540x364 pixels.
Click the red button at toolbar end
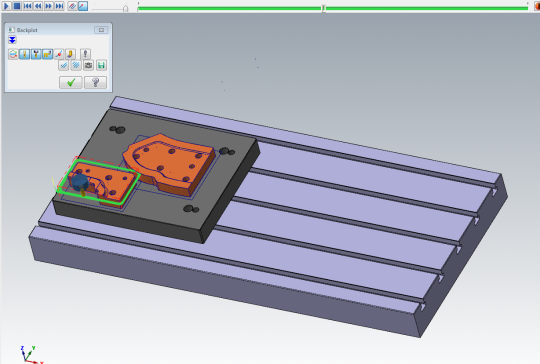point(537,6)
